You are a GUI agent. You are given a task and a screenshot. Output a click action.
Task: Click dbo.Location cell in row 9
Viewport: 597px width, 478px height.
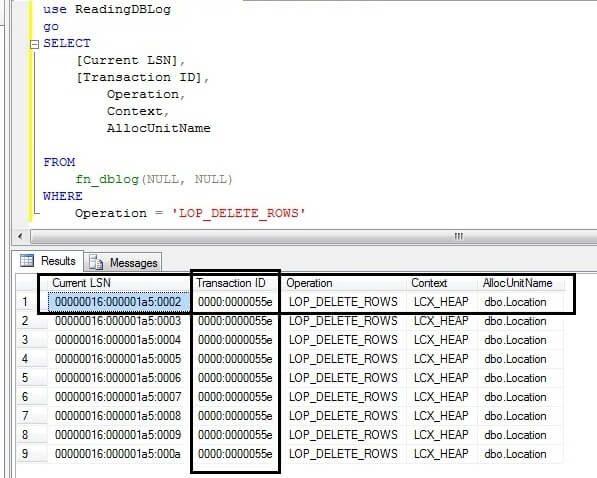[x=520, y=454]
